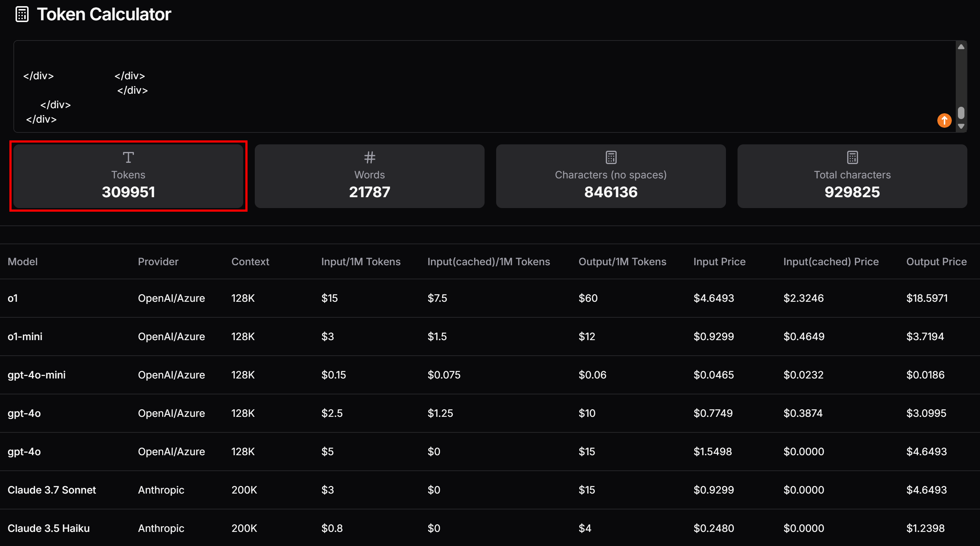The height and width of the screenshot is (546, 980).
Task: Click the Input(cached) Price column header
Action: click(831, 261)
